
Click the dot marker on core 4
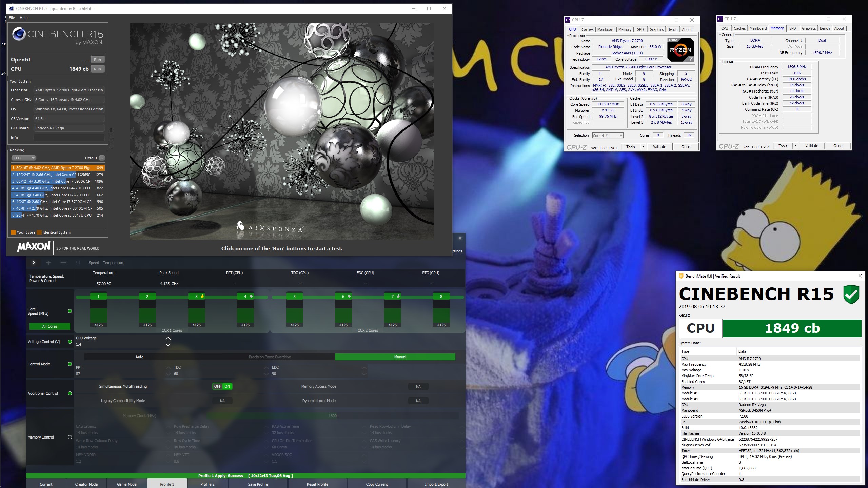pyautogui.click(x=251, y=296)
